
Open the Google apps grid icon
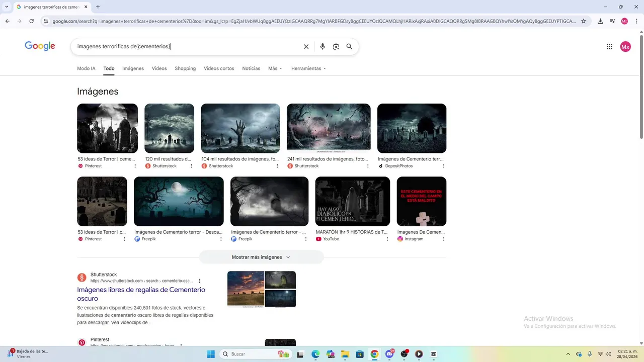point(609,47)
